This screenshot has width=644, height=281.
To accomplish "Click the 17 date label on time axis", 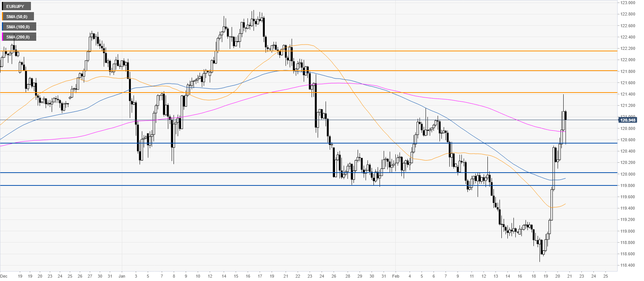I will [260, 276].
